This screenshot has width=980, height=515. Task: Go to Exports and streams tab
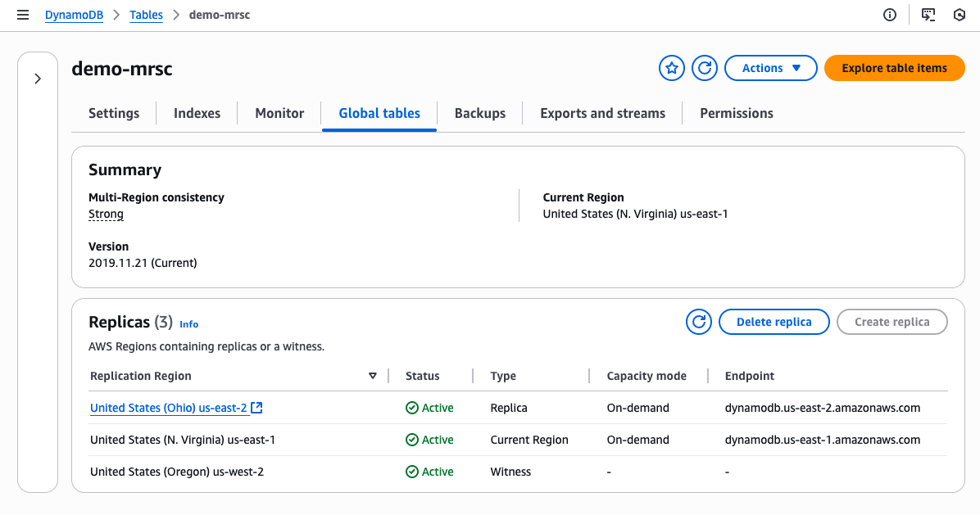(x=602, y=113)
